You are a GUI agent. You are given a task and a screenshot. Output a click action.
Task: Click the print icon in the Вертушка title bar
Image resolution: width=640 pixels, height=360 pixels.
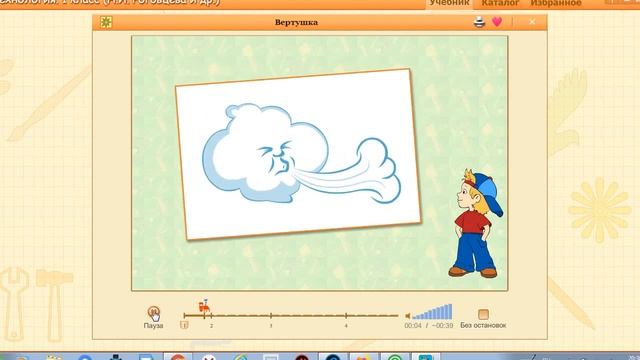[x=479, y=22]
